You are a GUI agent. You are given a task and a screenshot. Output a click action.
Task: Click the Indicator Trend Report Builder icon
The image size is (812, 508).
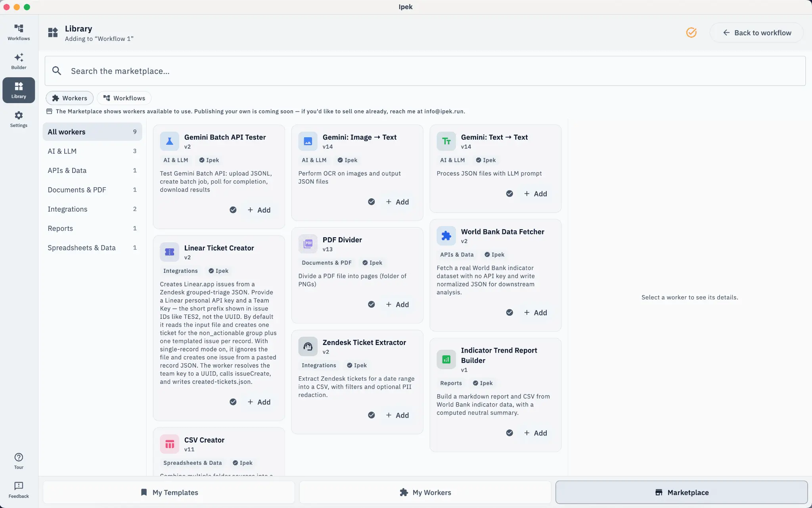[446, 359]
